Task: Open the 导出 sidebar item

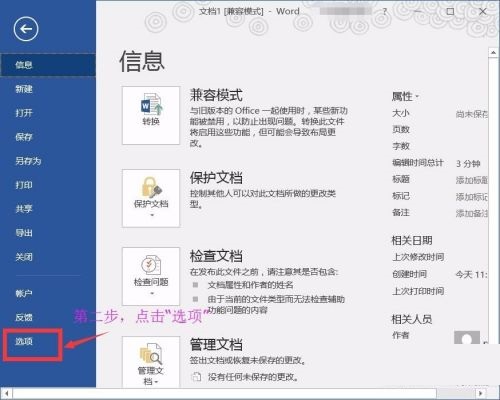Action: pos(48,233)
